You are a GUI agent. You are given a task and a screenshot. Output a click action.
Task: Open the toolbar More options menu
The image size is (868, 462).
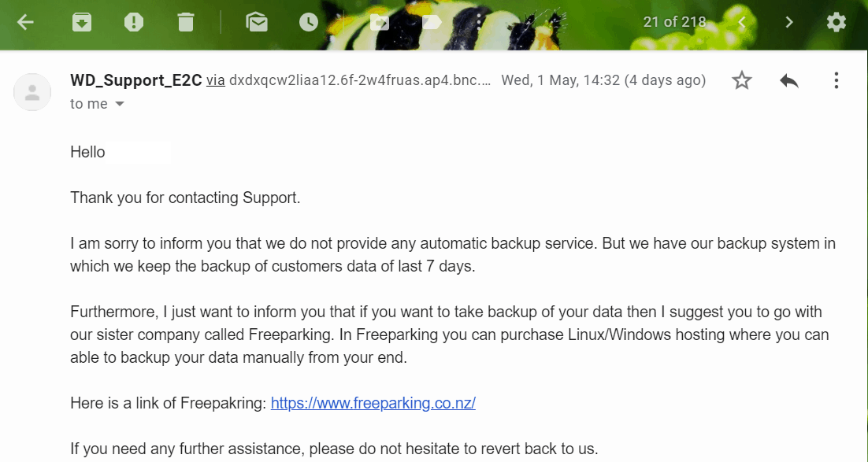click(479, 22)
